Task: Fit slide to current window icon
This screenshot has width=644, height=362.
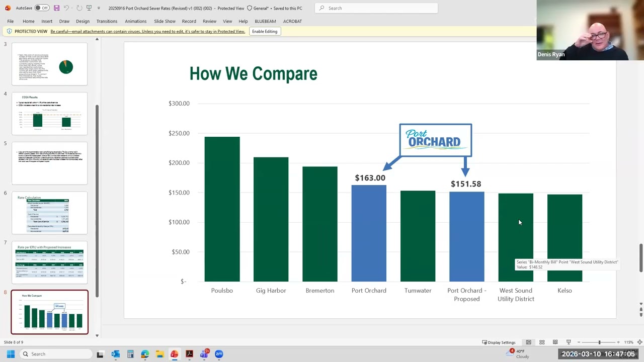Action: click(639, 342)
